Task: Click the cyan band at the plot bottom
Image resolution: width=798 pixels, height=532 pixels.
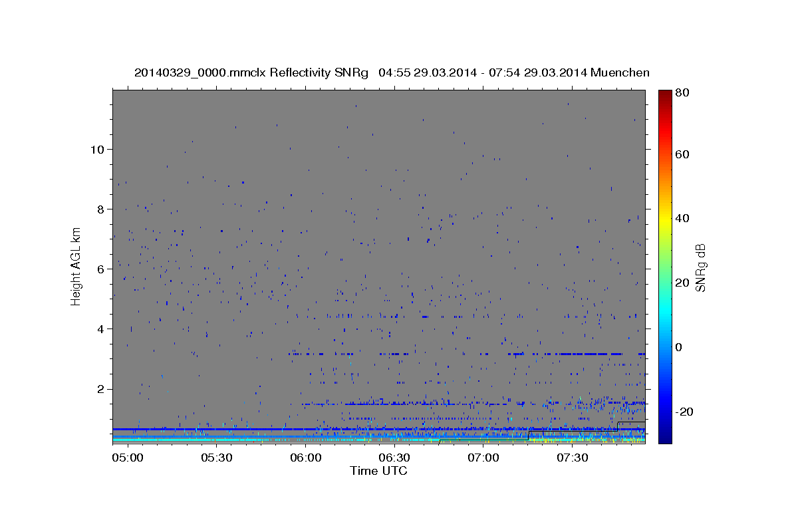Action: pyautogui.click(x=378, y=440)
